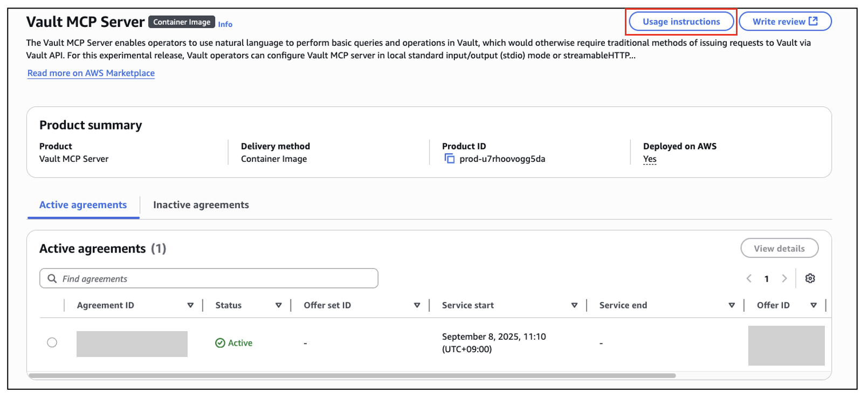The image size is (868, 398).
Task: Sort by Offer ID column arrow
Action: coord(814,305)
